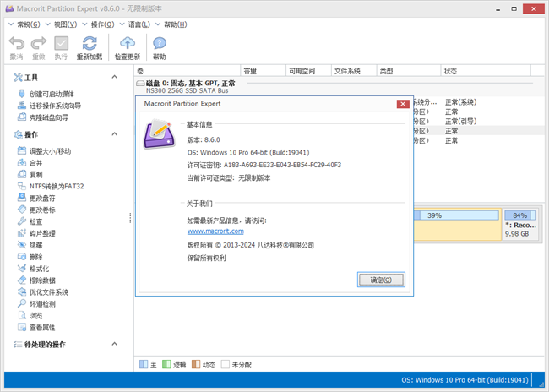Viewport: 549px width, 392px height.
Task: Close the Macrorit Partition Expert about dialog
Action: click(x=403, y=104)
